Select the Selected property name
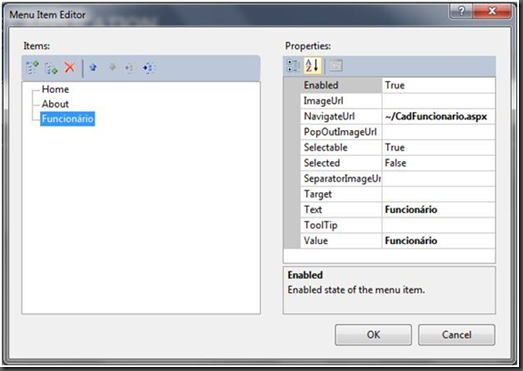 341,163
